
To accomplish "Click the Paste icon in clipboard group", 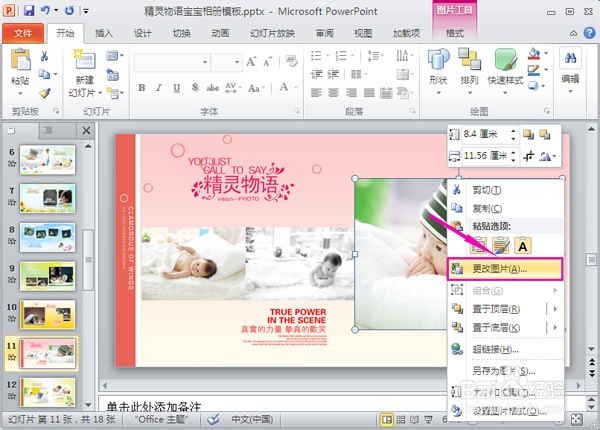I will pyautogui.click(x=20, y=59).
